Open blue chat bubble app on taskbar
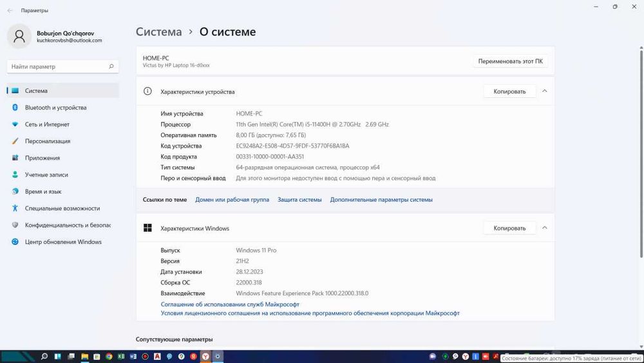 [169, 357]
